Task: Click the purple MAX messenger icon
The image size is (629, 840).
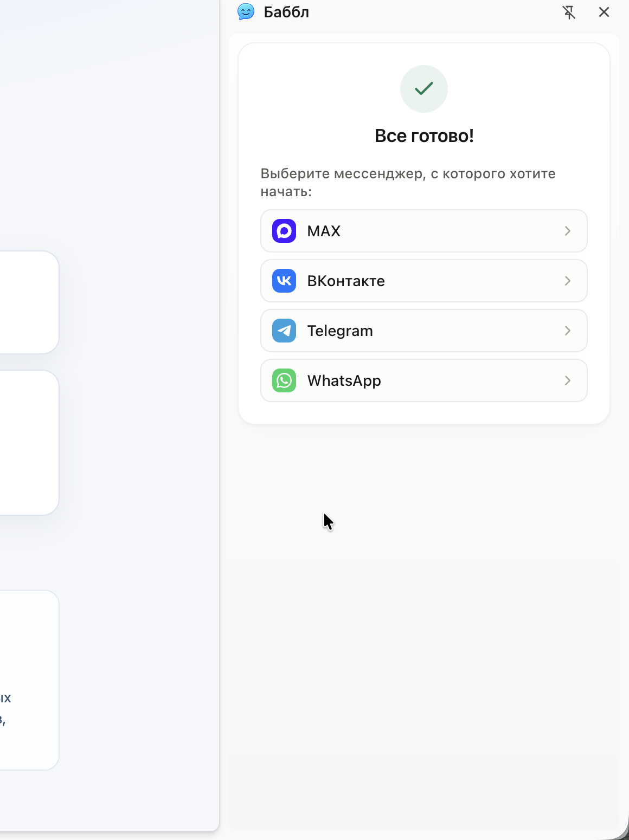Action: [284, 231]
